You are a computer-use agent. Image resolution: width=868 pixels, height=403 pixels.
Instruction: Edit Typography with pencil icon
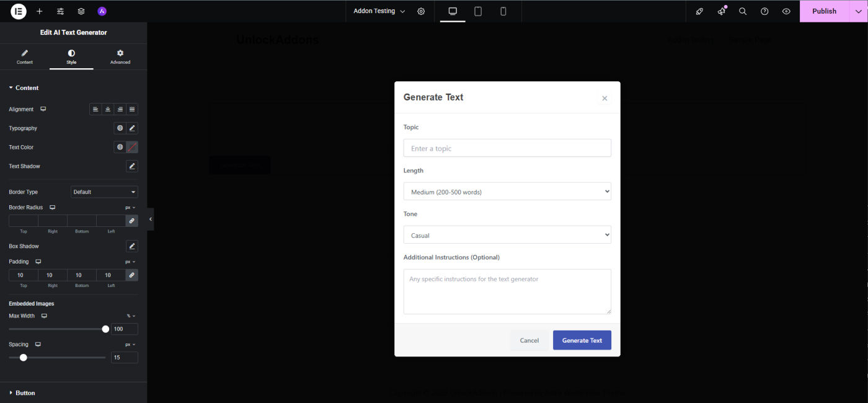132,128
